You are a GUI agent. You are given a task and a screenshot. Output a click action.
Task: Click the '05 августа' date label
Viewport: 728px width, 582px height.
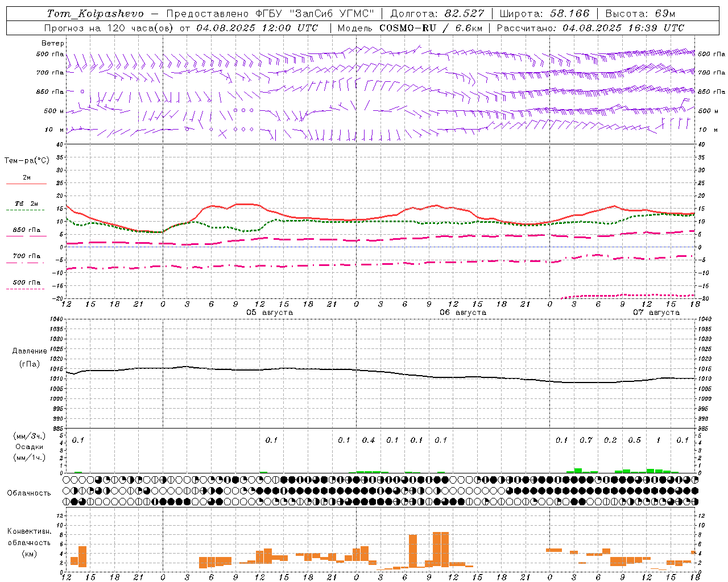(x=269, y=313)
